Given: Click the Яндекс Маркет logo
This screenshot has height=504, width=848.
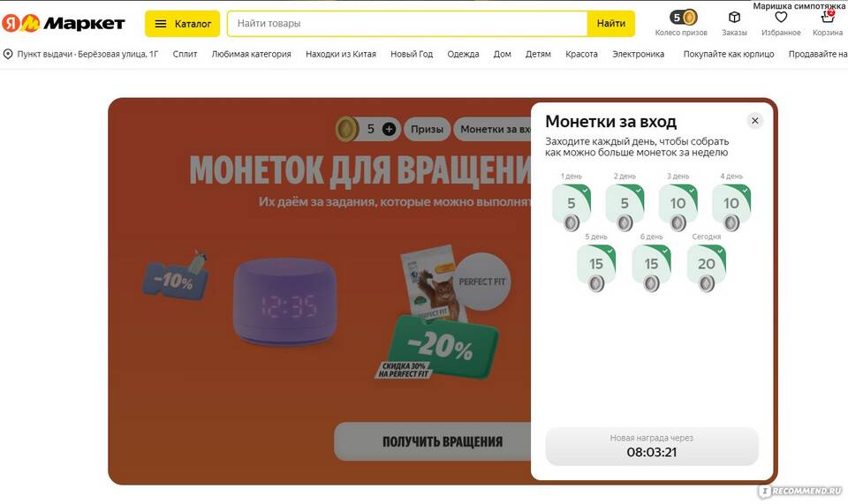Looking at the screenshot, I should [64, 23].
